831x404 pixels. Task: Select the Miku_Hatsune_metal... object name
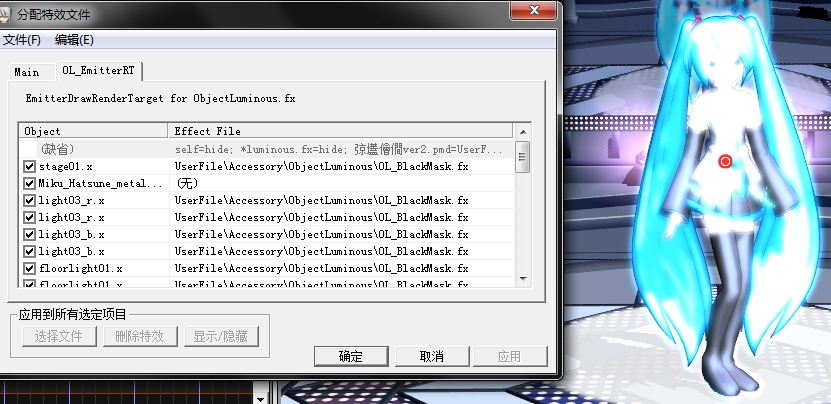pos(100,183)
